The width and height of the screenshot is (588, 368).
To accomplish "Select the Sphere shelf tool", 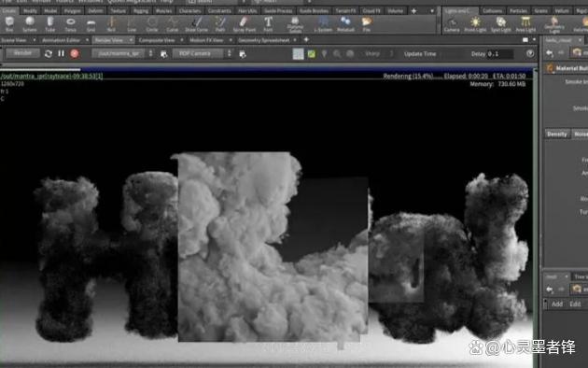I will pos(30,23).
